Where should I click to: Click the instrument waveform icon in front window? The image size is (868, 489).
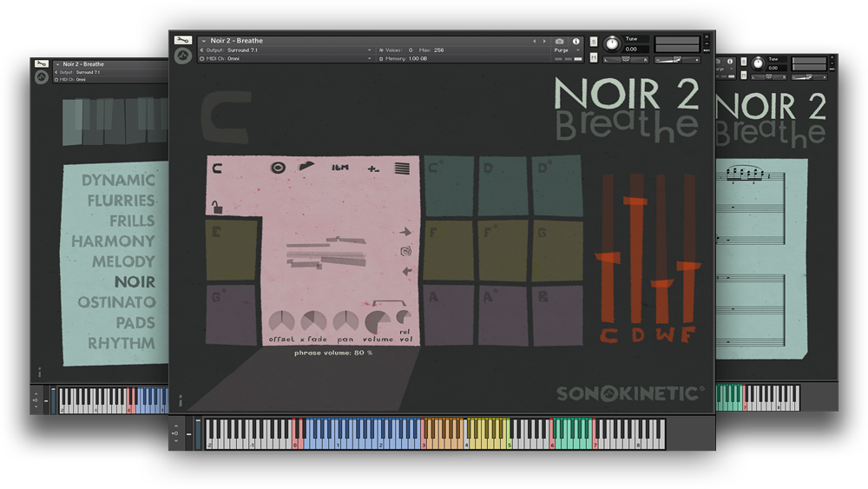182,56
